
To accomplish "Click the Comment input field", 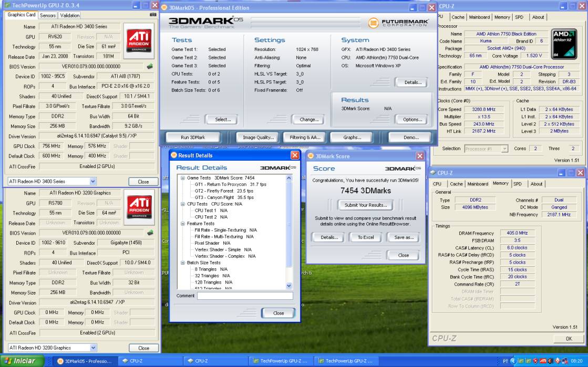I will [x=245, y=296].
